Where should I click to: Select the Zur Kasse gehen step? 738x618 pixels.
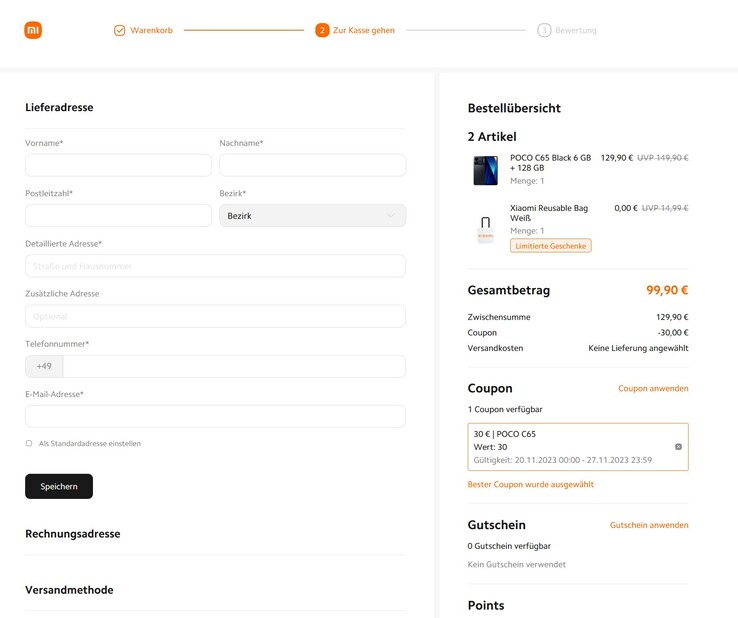[363, 30]
